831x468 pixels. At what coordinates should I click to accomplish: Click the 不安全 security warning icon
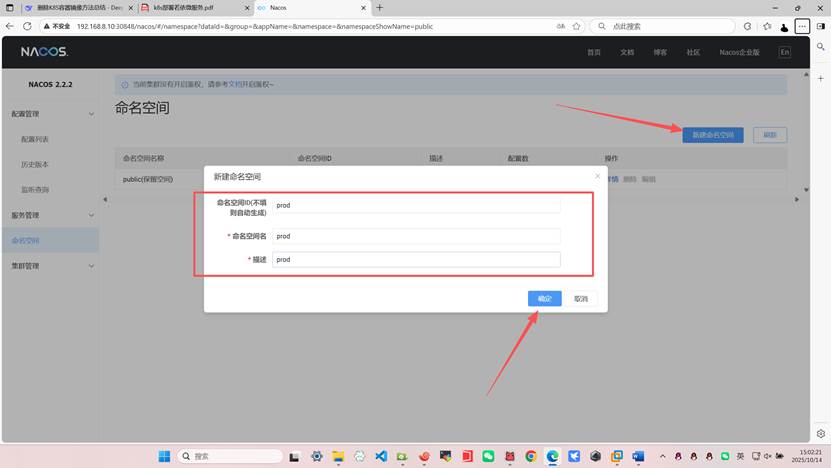[x=47, y=26]
